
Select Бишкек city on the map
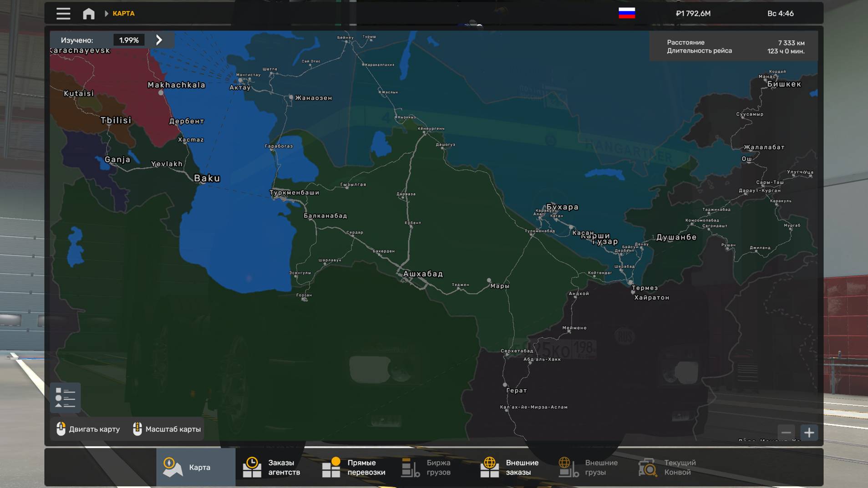click(784, 84)
